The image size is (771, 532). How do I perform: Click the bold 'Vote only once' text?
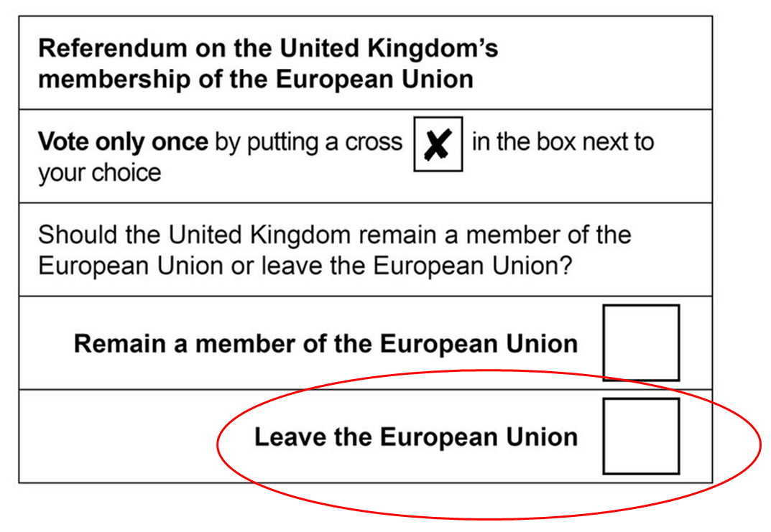pos(123,142)
